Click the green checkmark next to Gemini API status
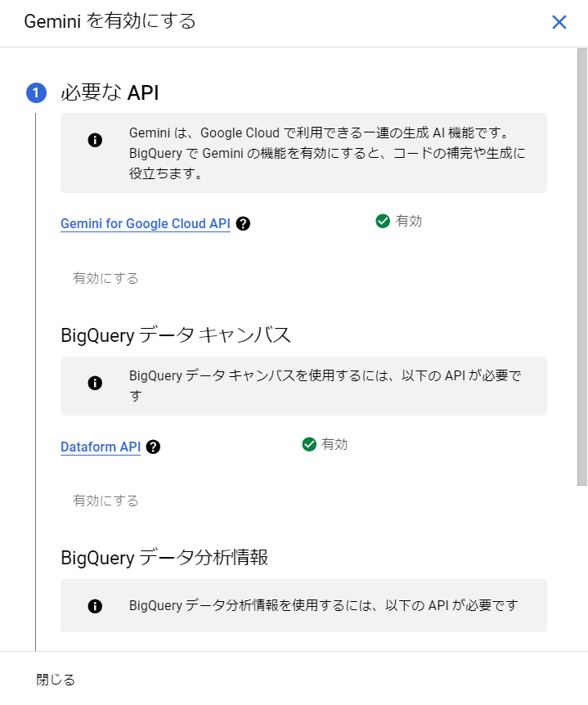This screenshot has height=705, width=588. [382, 220]
